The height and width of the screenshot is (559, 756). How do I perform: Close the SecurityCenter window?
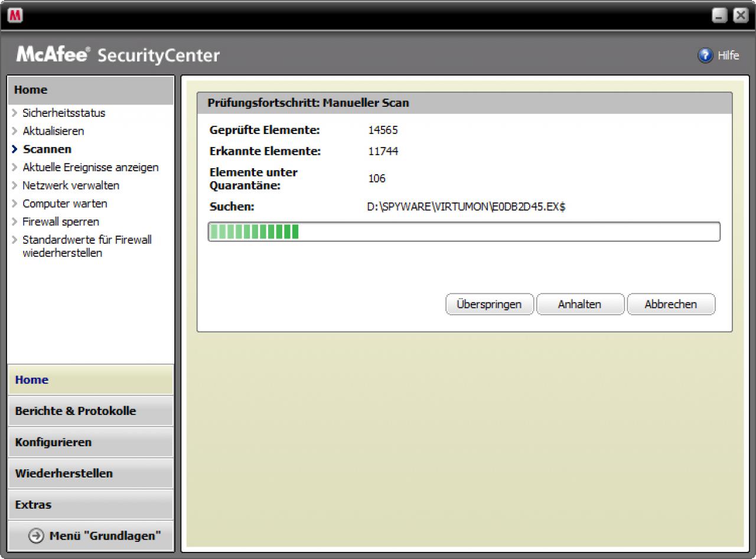tap(741, 15)
